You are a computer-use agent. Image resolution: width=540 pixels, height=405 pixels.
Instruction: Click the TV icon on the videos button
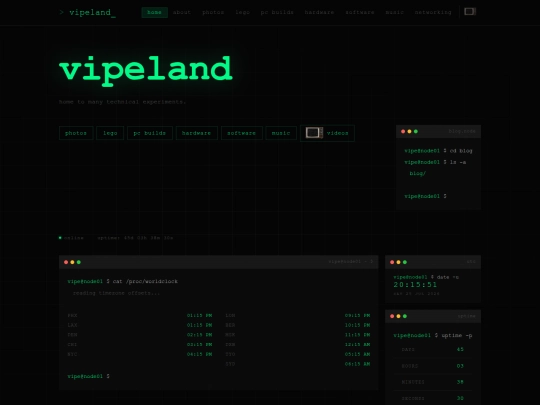[314, 133]
